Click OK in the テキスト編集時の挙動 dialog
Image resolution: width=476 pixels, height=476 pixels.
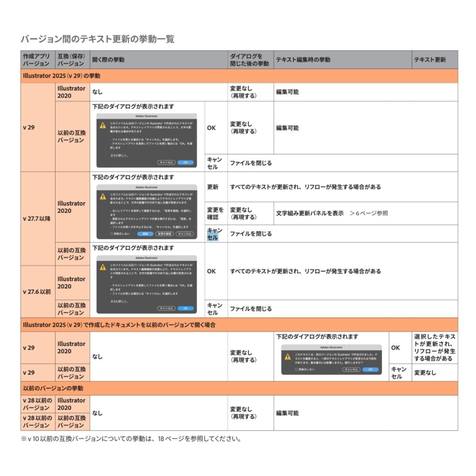click(x=370, y=369)
